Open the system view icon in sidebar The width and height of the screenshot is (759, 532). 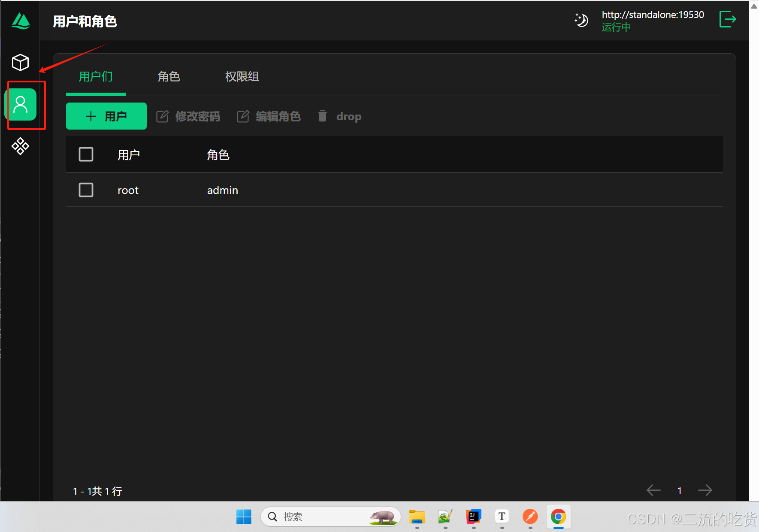(20, 146)
